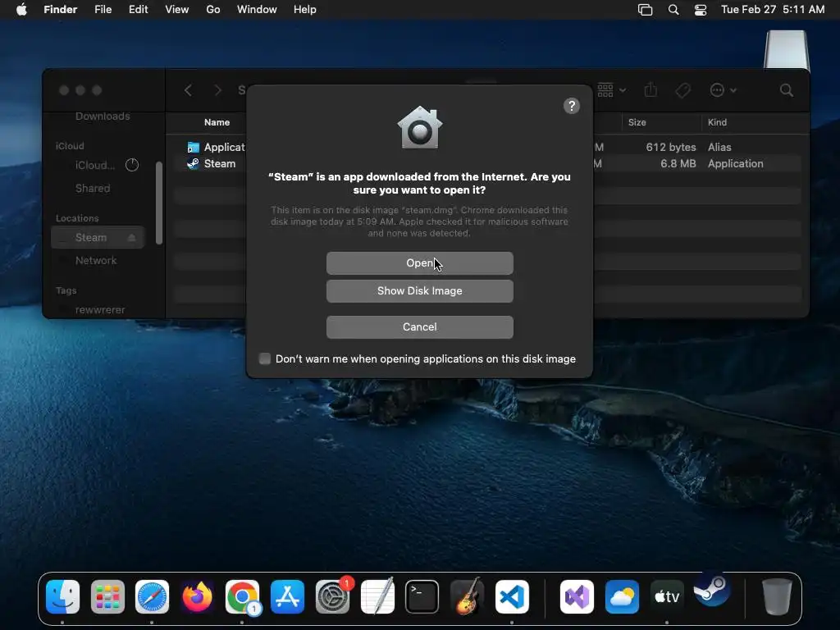The width and height of the screenshot is (840, 630).
Task: Open the Go menu
Action: tap(213, 10)
